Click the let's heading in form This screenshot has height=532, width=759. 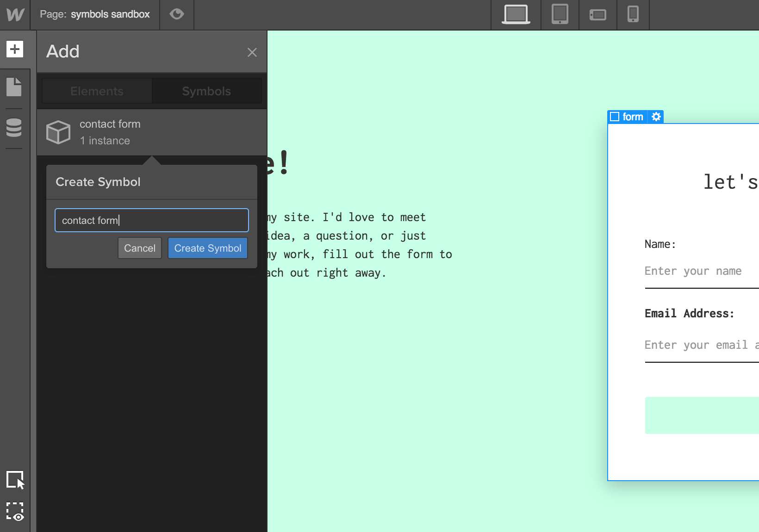pos(731,182)
